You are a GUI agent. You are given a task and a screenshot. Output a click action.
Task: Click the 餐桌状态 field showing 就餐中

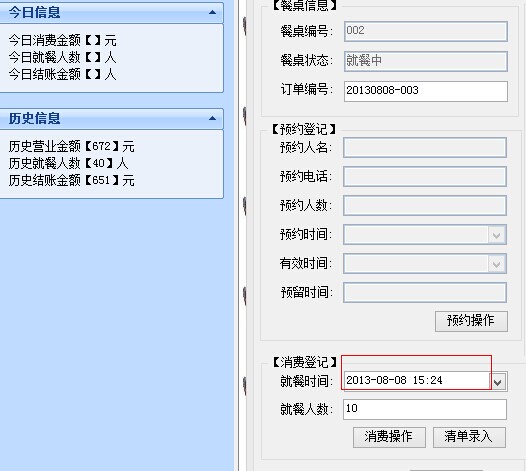[426, 61]
